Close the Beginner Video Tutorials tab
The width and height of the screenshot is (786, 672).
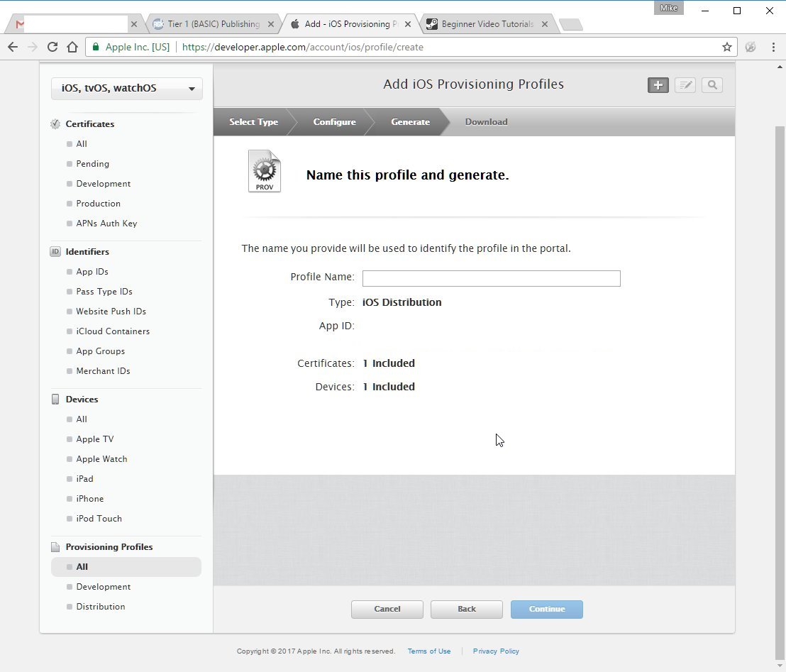tap(545, 24)
